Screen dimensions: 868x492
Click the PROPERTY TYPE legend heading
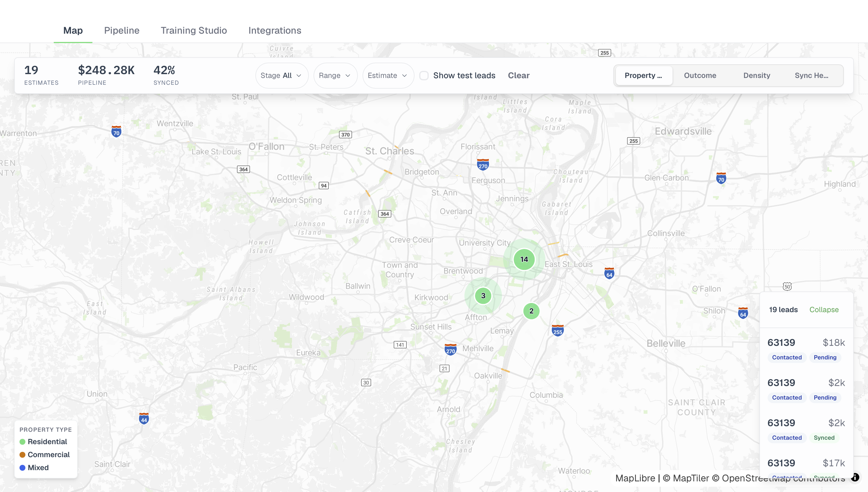[x=45, y=429]
